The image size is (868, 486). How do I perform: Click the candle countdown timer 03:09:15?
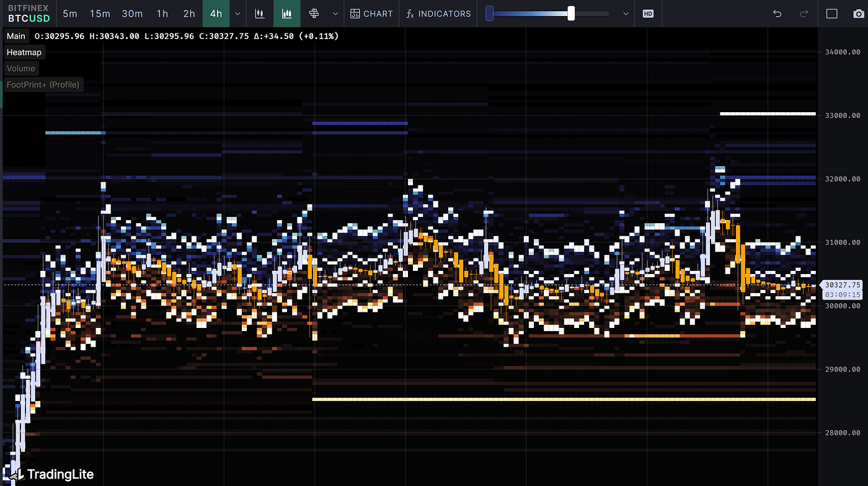843,294
